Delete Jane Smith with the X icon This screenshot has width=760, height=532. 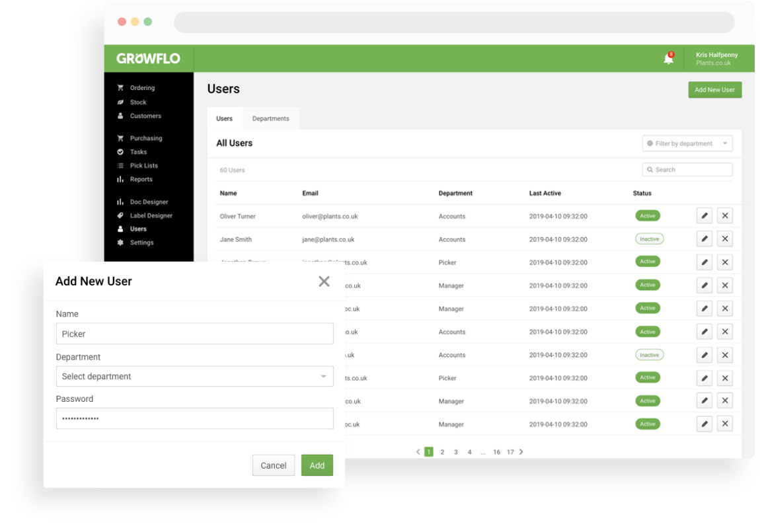(x=724, y=239)
